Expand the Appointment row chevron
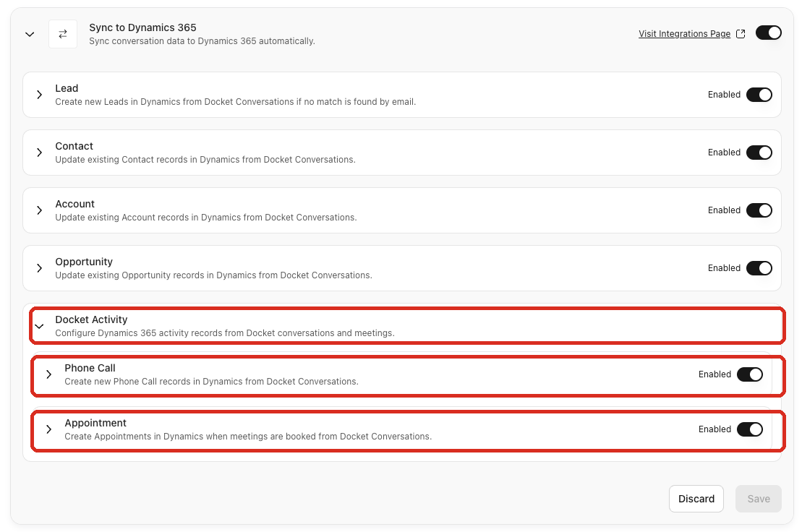The image size is (802, 532). pos(48,429)
